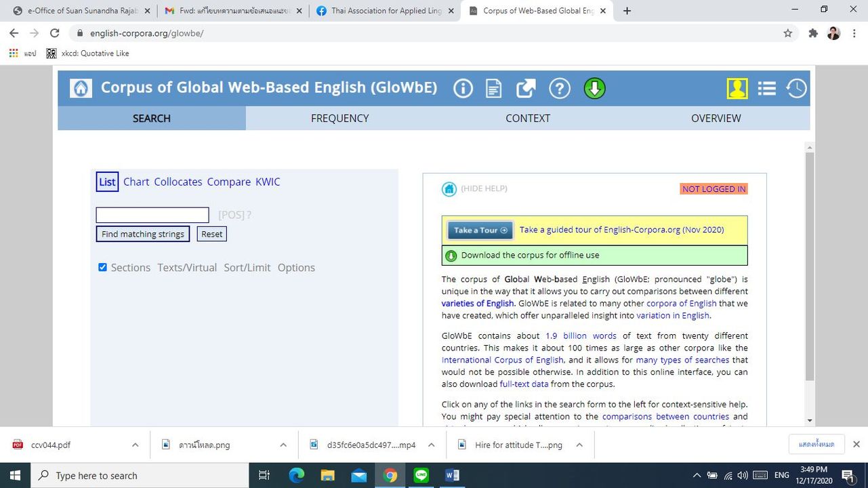Switch to e-Office of Suan Sunandha browser tab
This screenshot has height=488, width=868.
click(x=81, y=11)
